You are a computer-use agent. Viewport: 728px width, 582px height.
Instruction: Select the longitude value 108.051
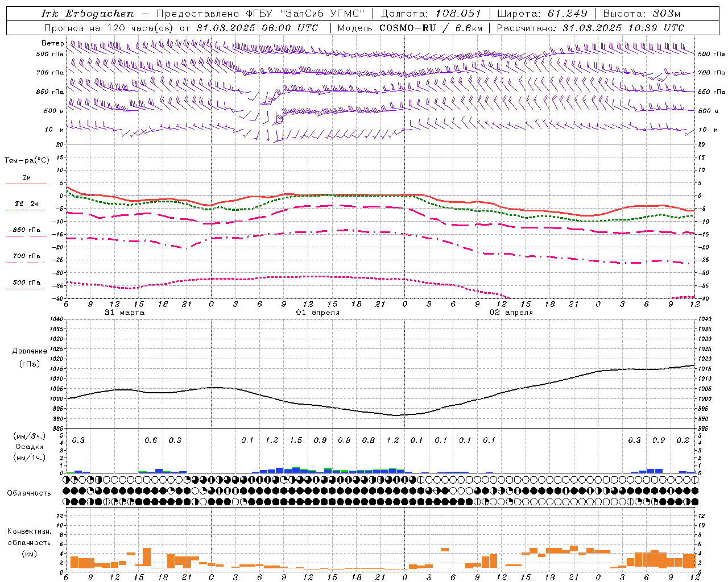(458, 14)
